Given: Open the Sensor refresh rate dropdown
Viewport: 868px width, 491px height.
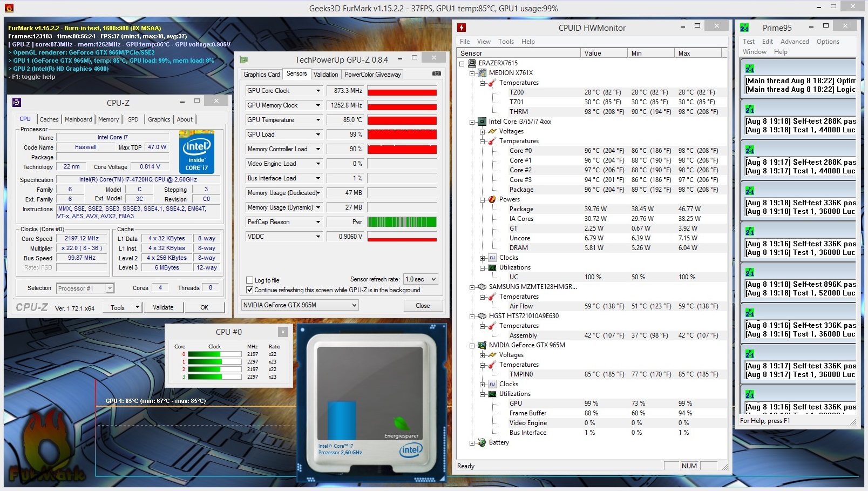Looking at the screenshot, I should pyautogui.click(x=421, y=279).
